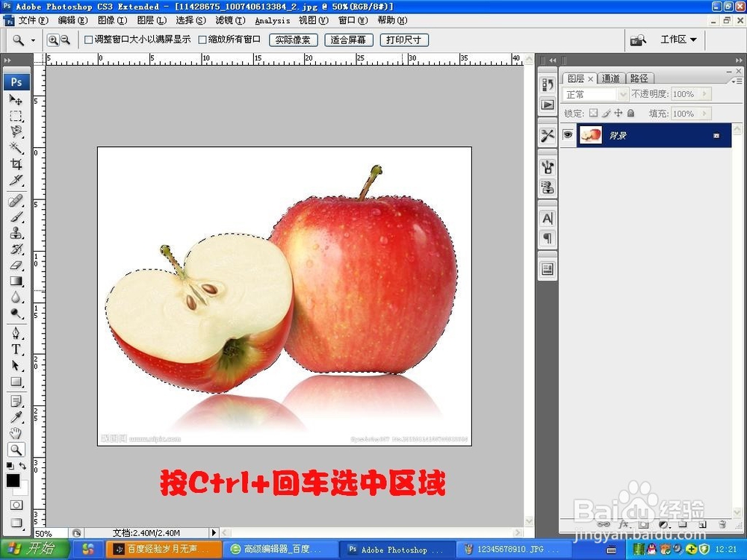This screenshot has height=560, width=747.
Task: Click the 实际像素 button
Action: click(293, 40)
